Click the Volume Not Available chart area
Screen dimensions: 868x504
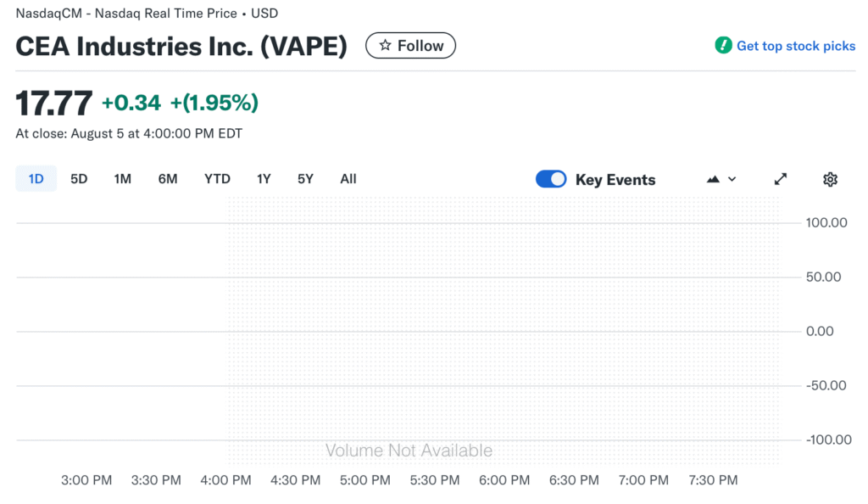(x=409, y=451)
